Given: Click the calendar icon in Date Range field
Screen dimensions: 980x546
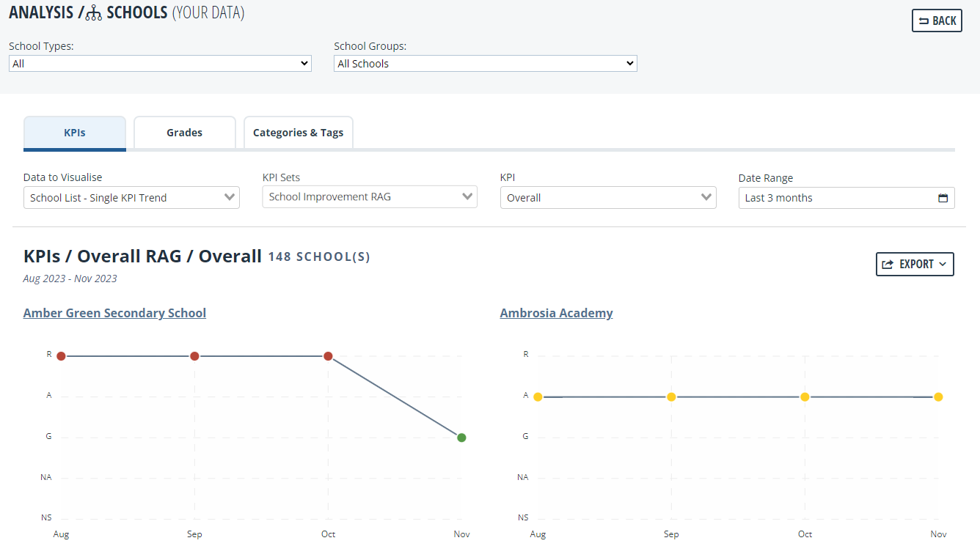Looking at the screenshot, I should pyautogui.click(x=943, y=198).
